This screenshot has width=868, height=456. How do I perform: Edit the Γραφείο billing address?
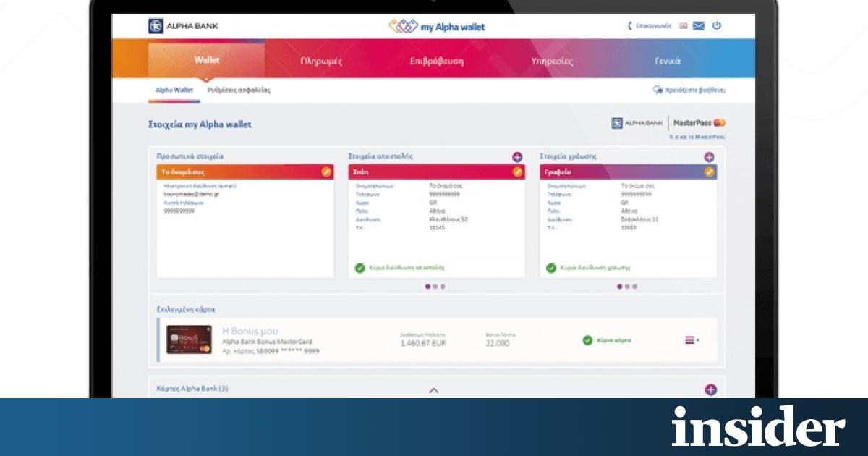click(709, 172)
